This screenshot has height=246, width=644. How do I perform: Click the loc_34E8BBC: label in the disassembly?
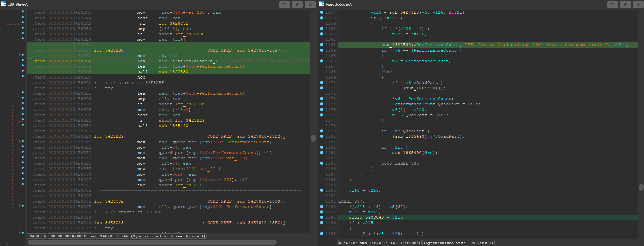coord(110,50)
